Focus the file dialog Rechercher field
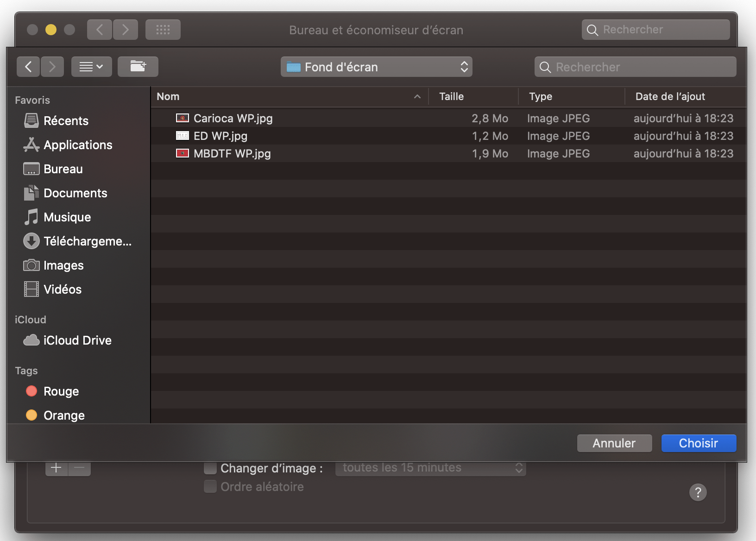The height and width of the screenshot is (541, 756). tap(635, 67)
